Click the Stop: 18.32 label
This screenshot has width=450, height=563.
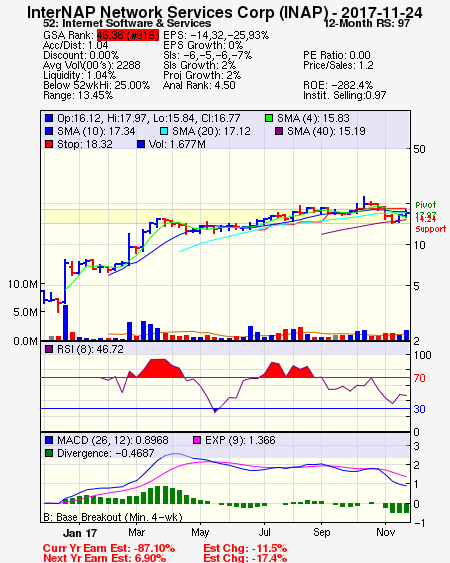point(85,144)
